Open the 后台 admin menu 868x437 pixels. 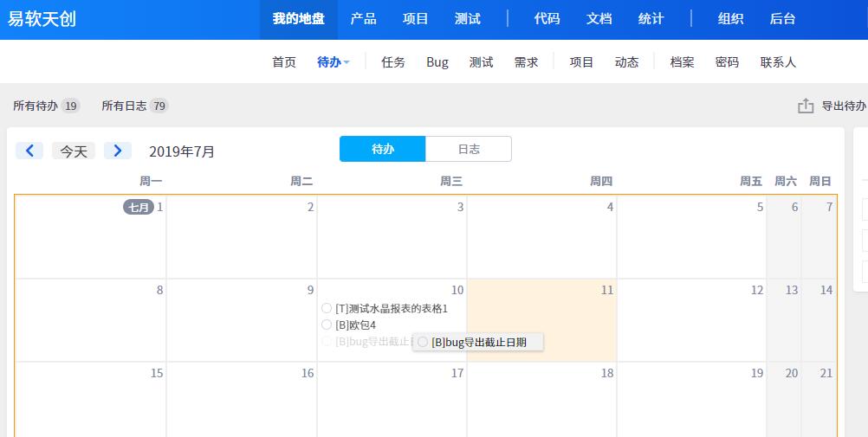[x=782, y=19]
